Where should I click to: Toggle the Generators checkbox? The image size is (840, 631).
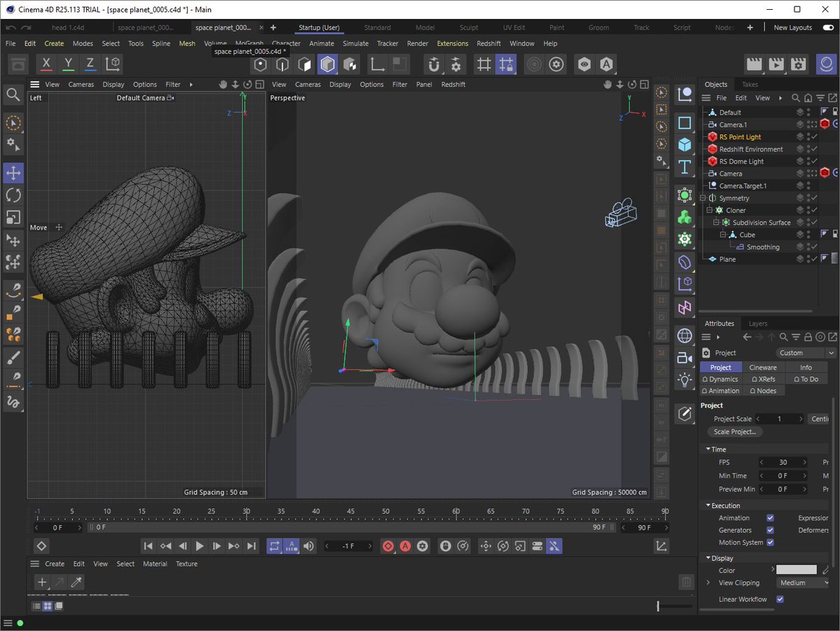tap(770, 530)
